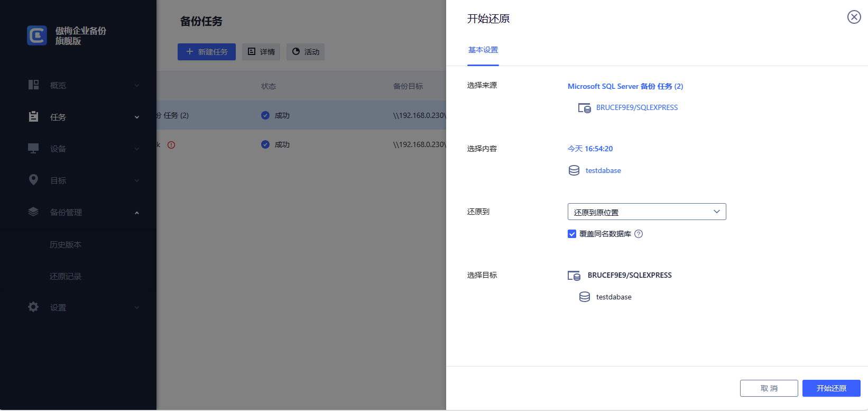
Task: Click the AOMEI backup logo icon
Action: pyautogui.click(x=37, y=35)
